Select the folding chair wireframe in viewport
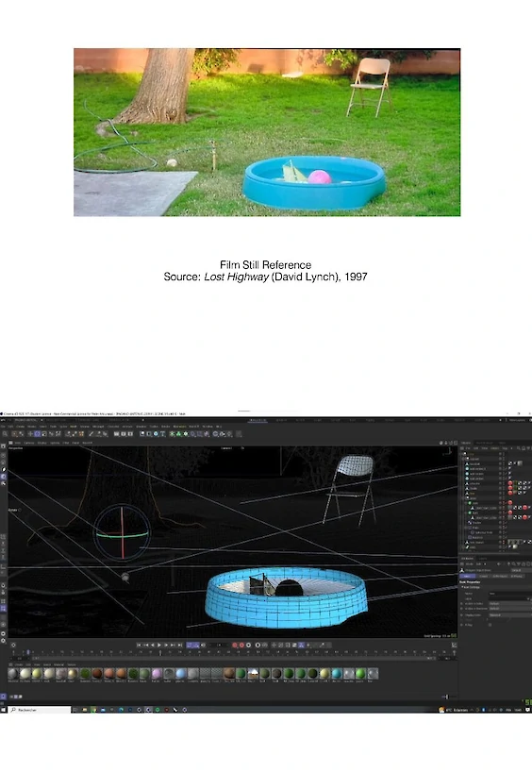The image size is (532, 773). [x=351, y=490]
